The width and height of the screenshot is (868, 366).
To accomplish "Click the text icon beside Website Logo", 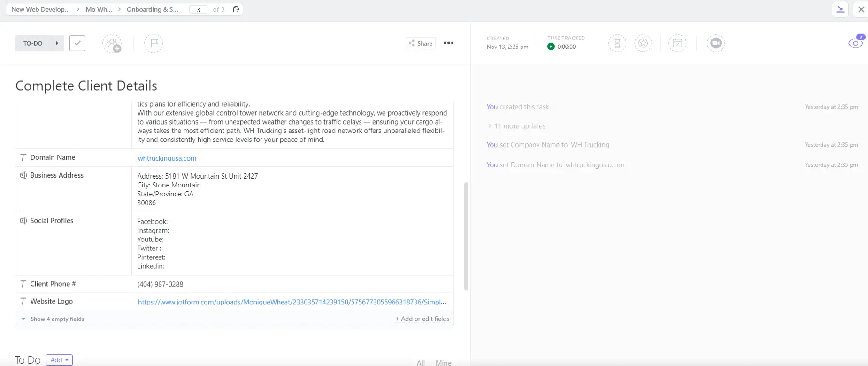I will pyautogui.click(x=23, y=301).
